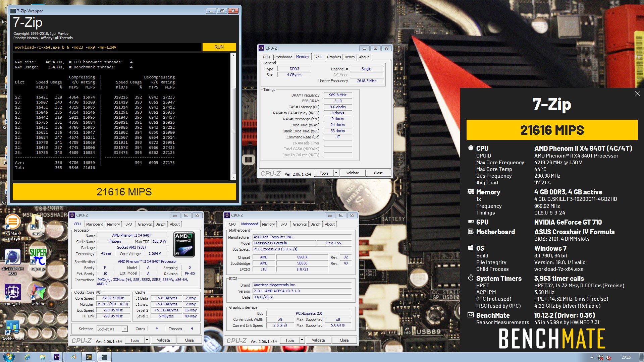644x362 pixels.
Task: Click DRAM Frequency value 969.8 MHz
Action: (x=338, y=95)
